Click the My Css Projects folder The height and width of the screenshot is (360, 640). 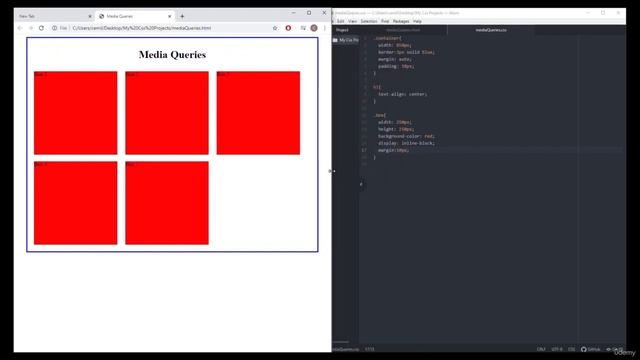[345, 40]
